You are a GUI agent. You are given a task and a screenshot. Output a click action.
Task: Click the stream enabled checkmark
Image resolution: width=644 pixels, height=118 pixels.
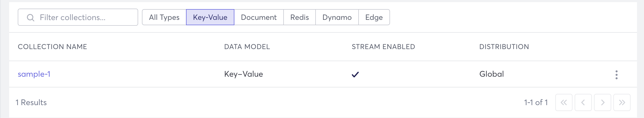click(x=355, y=75)
